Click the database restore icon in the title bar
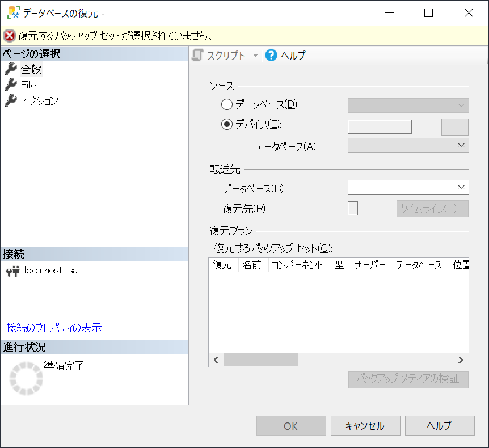This screenshot has height=448, width=489. click(14, 13)
